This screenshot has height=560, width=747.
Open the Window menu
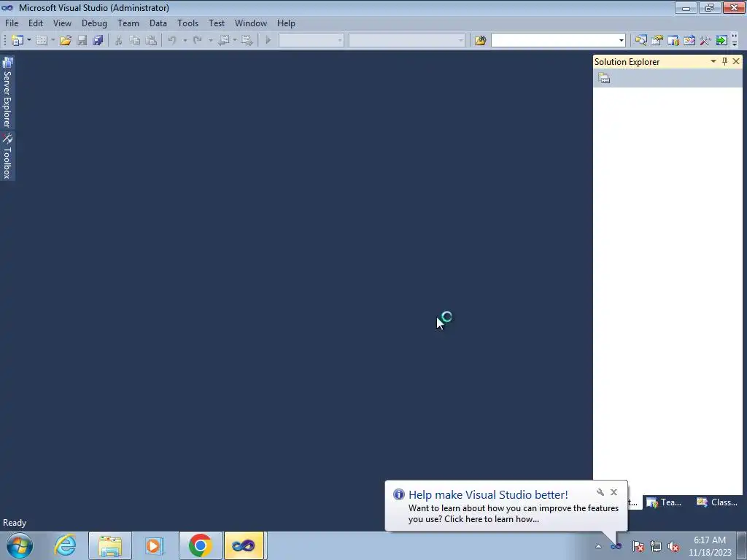pyautogui.click(x=251, y=23)
